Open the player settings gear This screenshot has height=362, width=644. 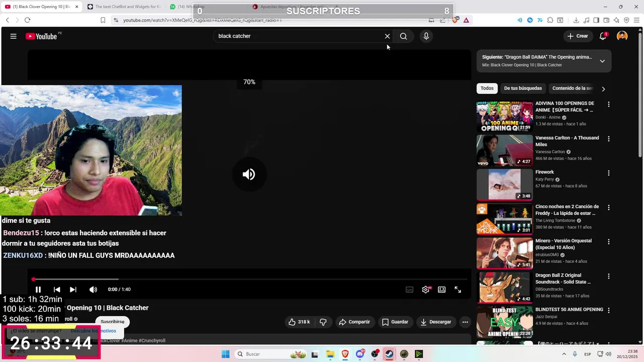426,290
